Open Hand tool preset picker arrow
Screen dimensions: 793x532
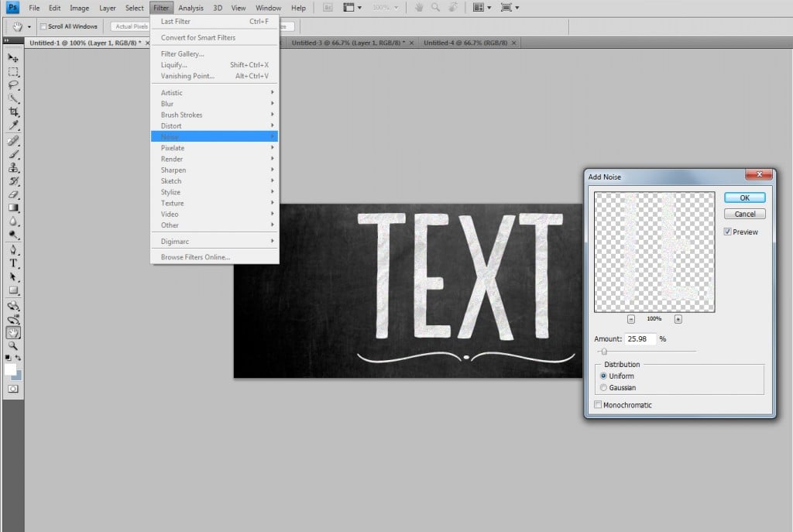click(29, 27)
